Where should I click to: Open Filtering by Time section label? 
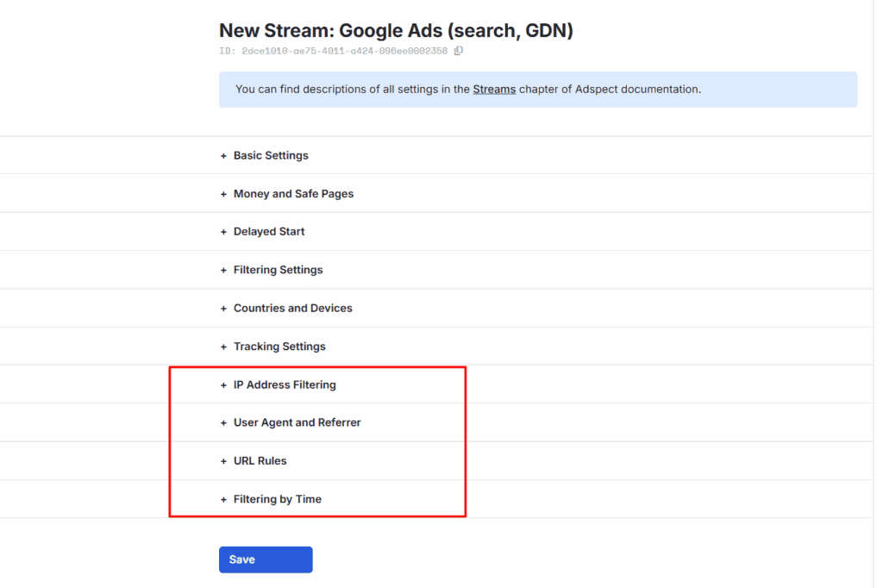point(277,499)
